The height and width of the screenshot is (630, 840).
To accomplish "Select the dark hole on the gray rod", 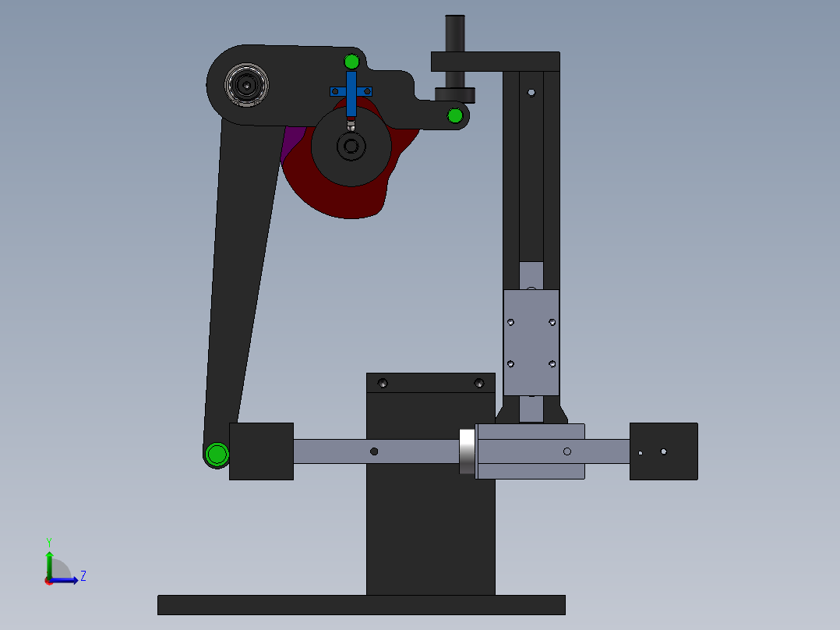I will click(x=374, y=451).
